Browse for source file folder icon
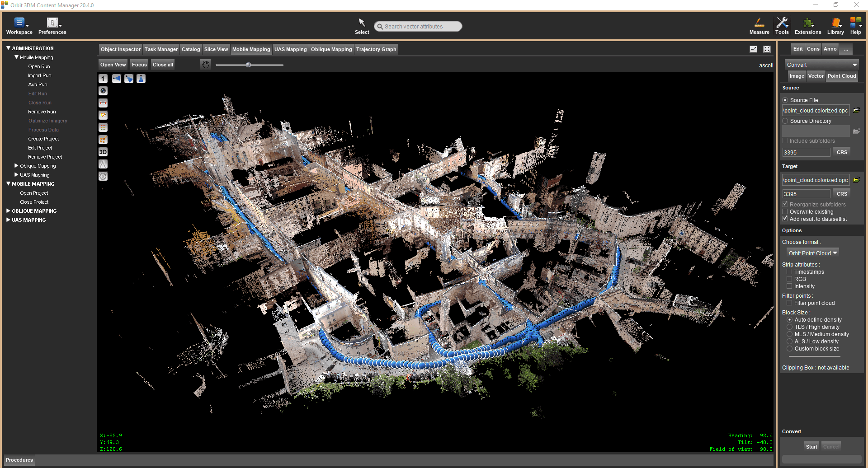This screenshot has height=468, width=868. tap(856, 110)
